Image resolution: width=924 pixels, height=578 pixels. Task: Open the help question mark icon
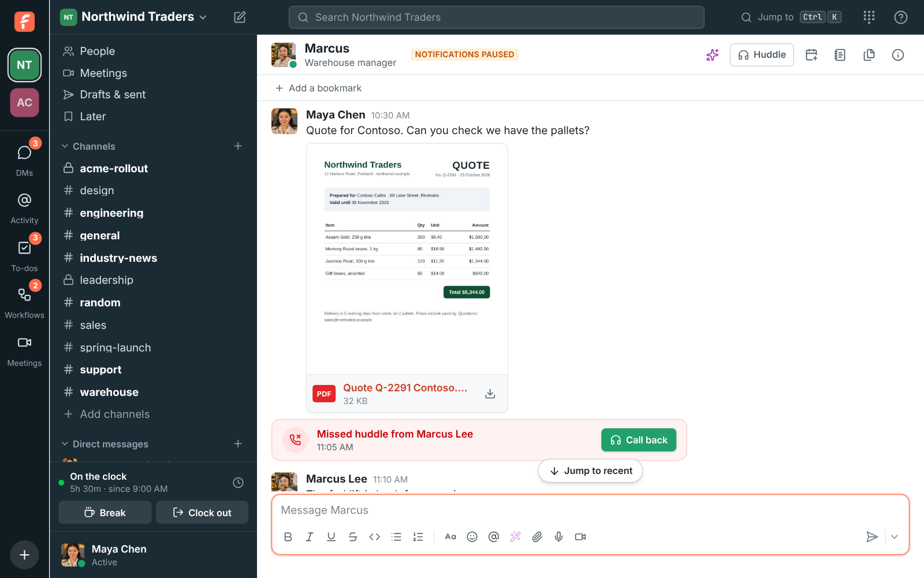pyautogui.click(x=900, y=17)
